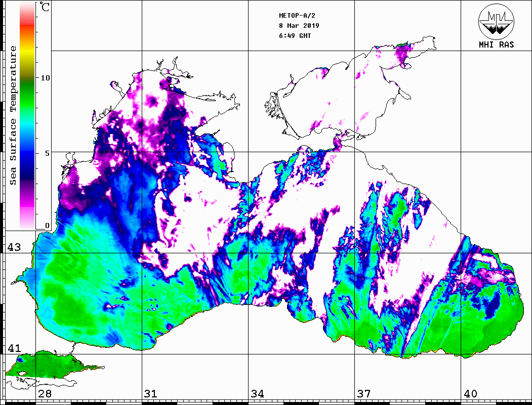Click the 'Sea Surface Temperature' vertical label
The height and width of the screenshot is (405, 532).
click(x=13, y=116)
